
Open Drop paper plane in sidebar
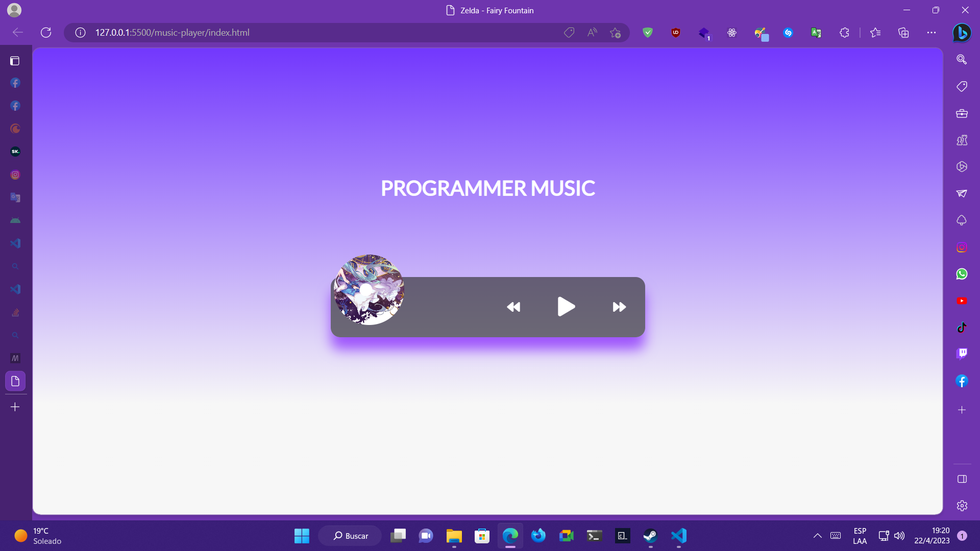click(962, 193)
